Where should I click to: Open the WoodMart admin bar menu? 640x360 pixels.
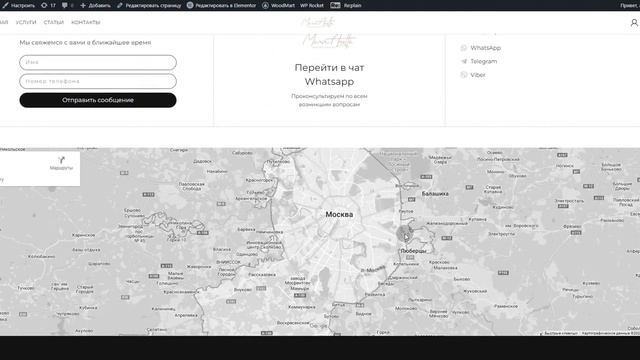point(278,5)
